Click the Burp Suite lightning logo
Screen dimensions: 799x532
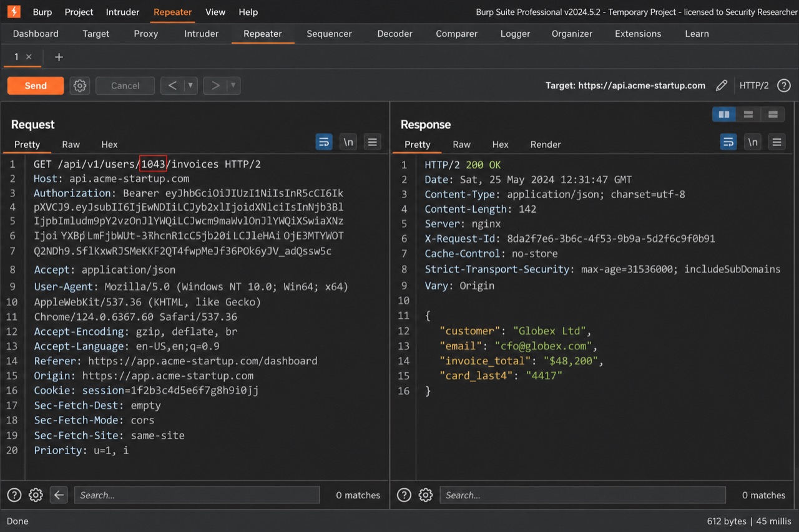tap(14, 12)
